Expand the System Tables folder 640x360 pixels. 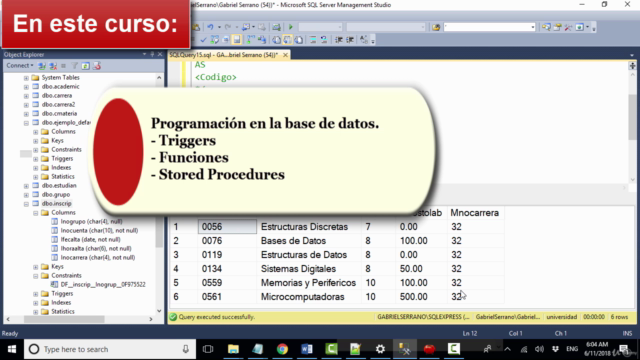tap(26, 78)
